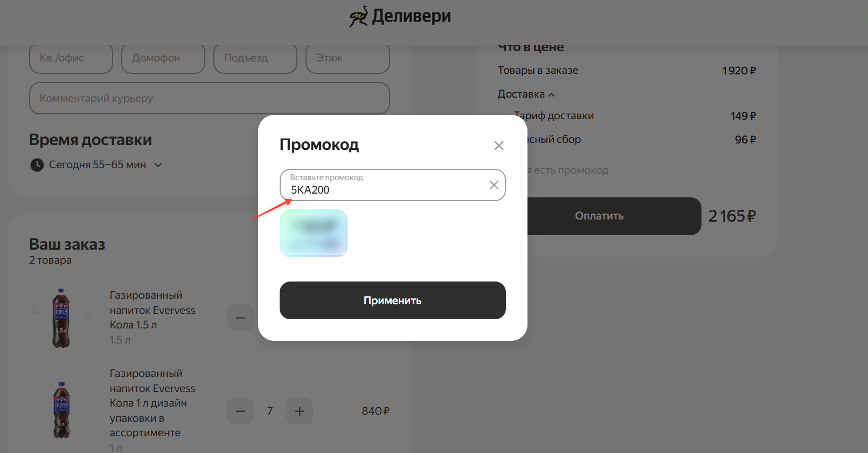This screenshot has height=453, width=868.
Task: Open delivery time dropdown chevron
Action: [x=158, y=165]
